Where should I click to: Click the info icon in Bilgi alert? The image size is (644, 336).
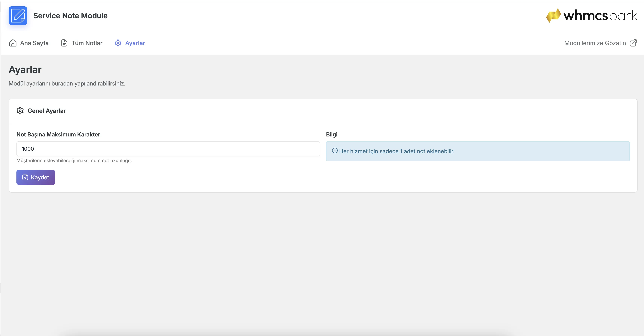[x=335, y=151]
